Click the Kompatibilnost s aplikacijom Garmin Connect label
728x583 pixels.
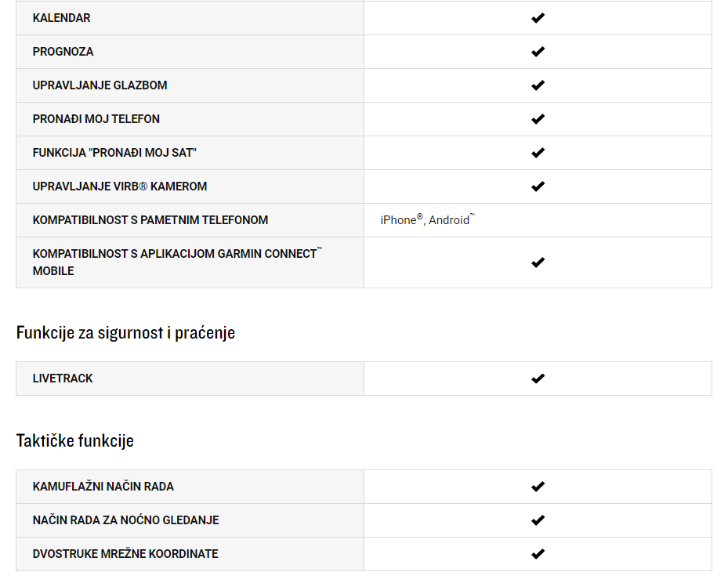pyautogui.click(x=177, y=263)
